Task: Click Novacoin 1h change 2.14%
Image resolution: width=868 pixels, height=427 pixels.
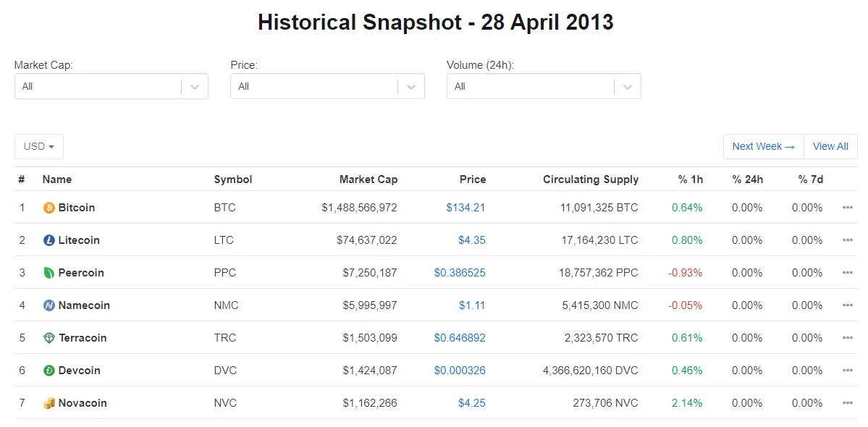Action: [687, 403]
